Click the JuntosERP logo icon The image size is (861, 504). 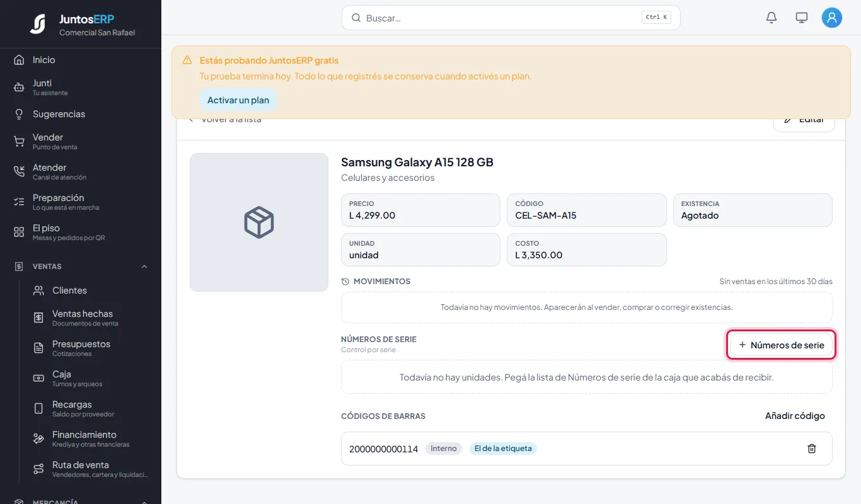(x=38, y=24)
